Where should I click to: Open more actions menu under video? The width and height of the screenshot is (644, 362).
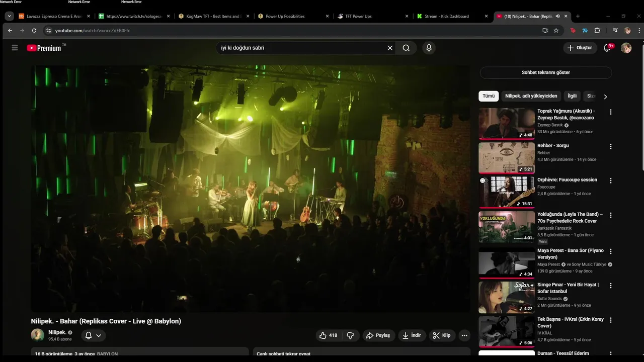pos(464,335)
